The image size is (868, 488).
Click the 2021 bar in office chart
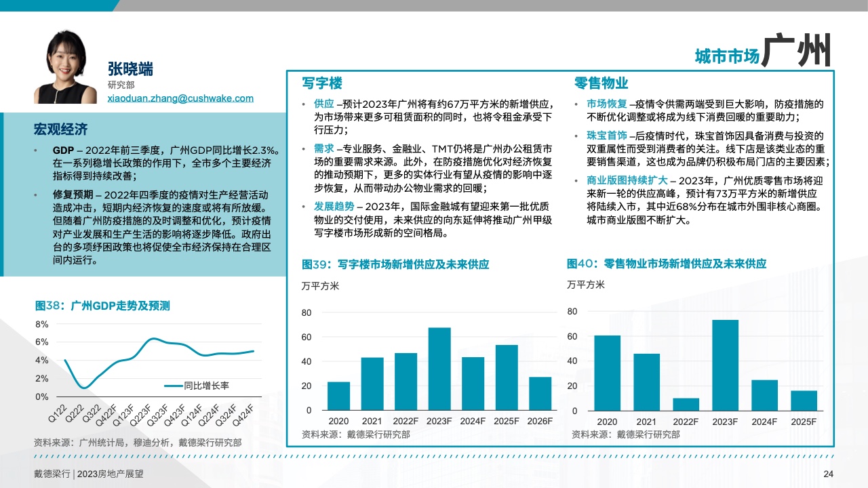pos(372,384)
